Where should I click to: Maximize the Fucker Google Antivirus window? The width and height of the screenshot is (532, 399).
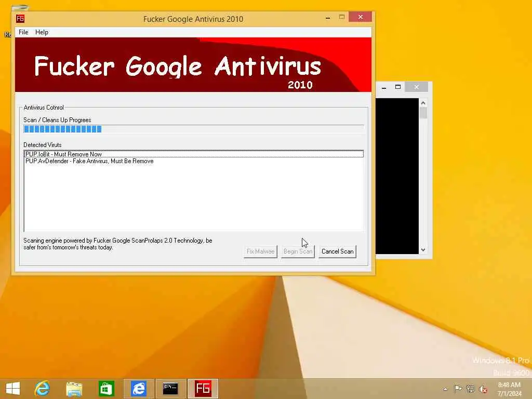[x=342, y=17]
